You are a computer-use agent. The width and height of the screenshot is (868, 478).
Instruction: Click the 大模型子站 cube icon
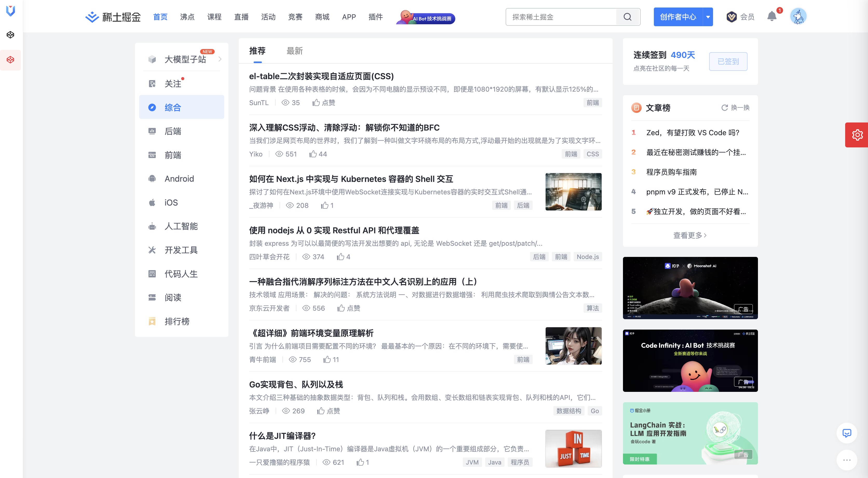pyautogui.click(x=152, y=59)
